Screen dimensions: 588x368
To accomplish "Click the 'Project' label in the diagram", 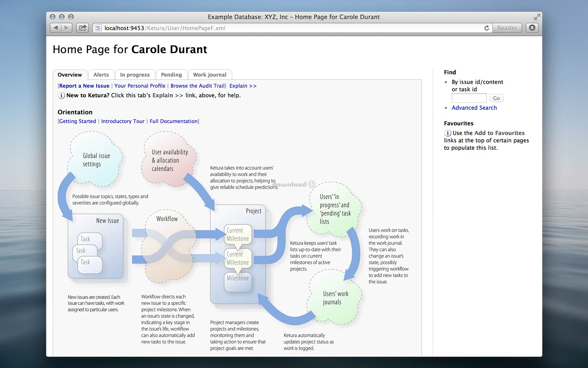I will pos(254,211).
